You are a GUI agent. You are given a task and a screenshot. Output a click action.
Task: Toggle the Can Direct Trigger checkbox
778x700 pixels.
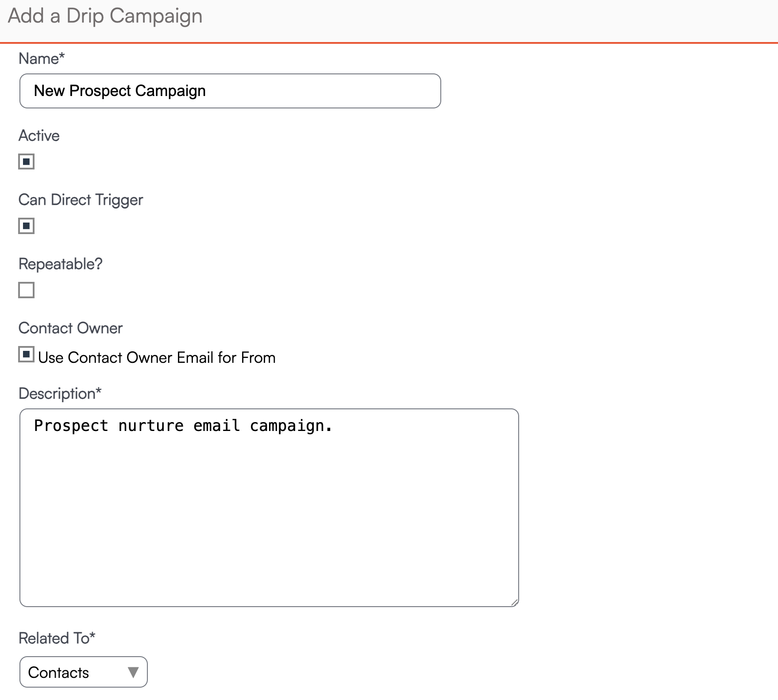[27, 226]
